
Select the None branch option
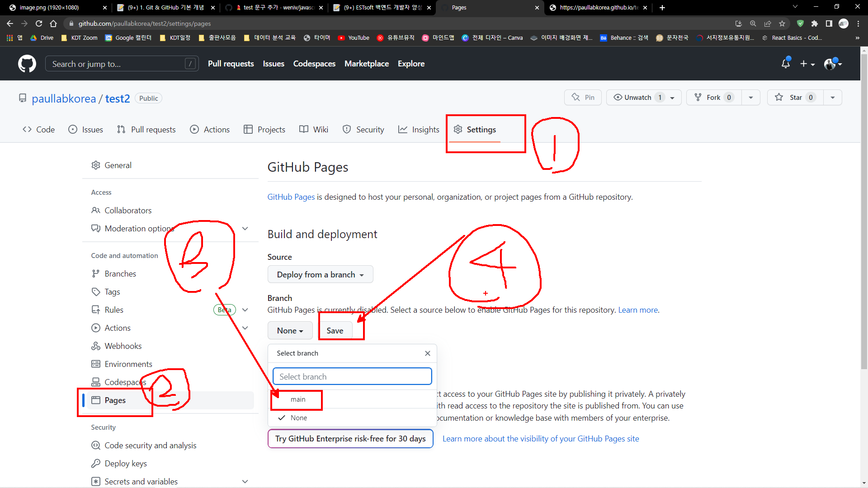[x=298, y=418]
